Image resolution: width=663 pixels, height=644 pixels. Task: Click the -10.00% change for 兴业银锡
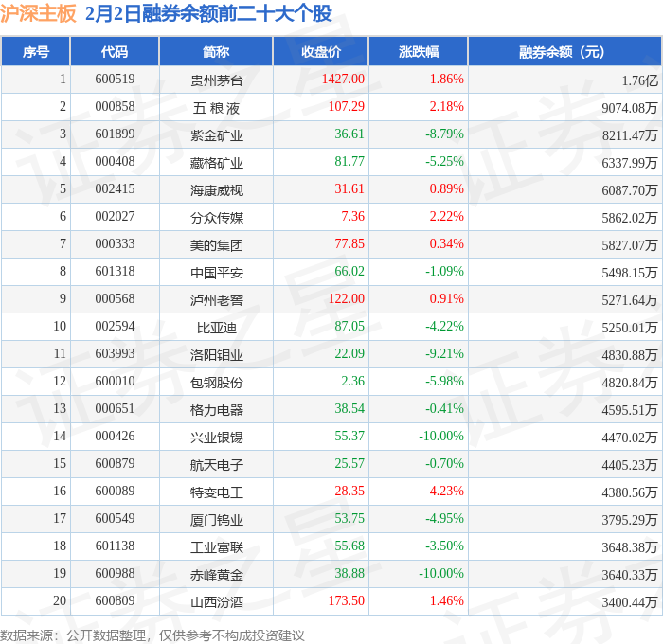coord(441,436)
